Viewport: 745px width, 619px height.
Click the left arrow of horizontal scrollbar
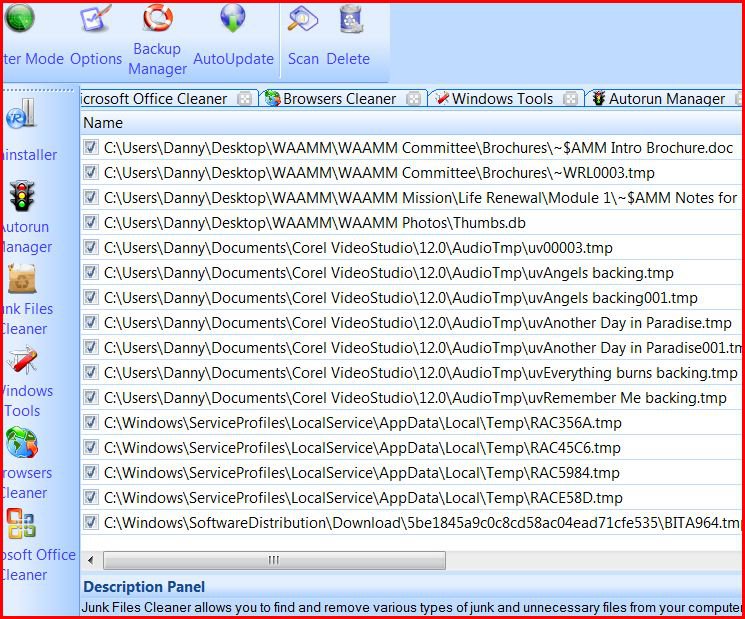91,561
